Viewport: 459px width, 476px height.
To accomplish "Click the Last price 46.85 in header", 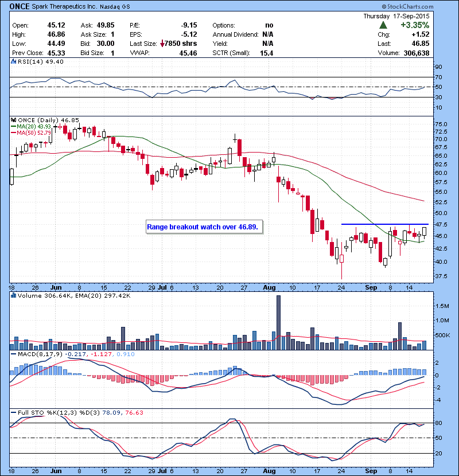I will pyautogui.click(x=421, y=44).
